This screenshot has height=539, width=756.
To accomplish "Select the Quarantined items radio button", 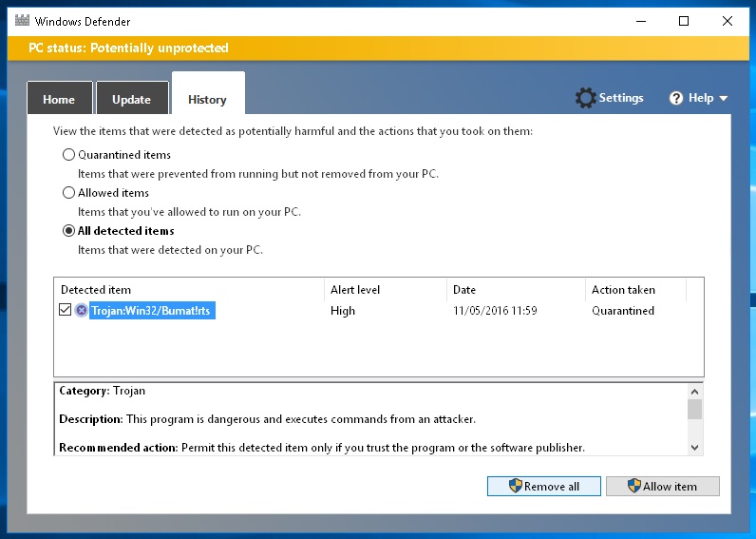I will [x=69, y=154].
